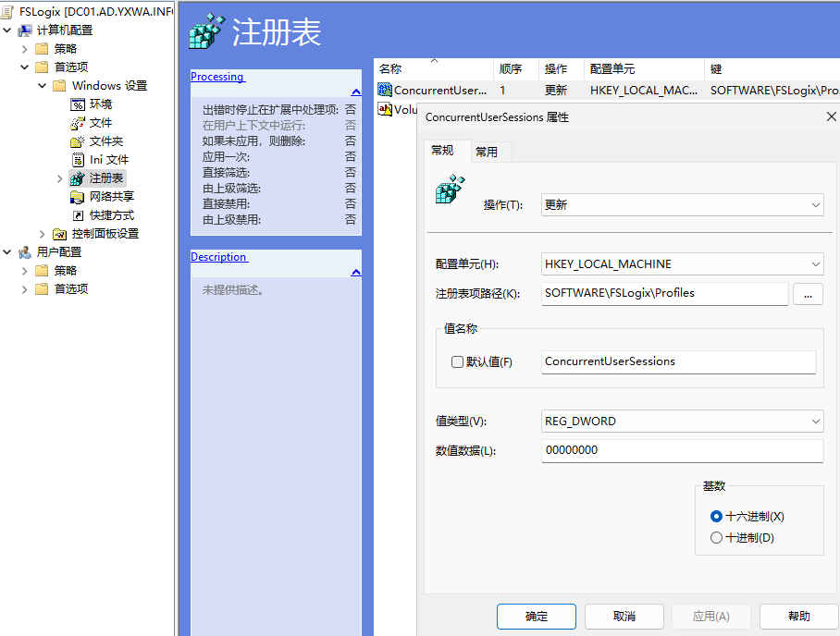Open the 配置单元 hive dropdown

tap(682, 264)
